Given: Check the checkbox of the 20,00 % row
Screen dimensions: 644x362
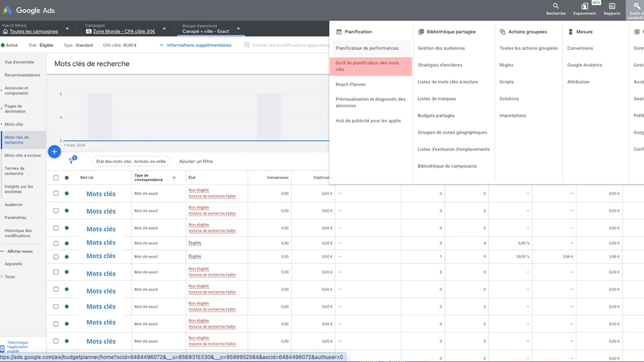Looking at the screenshot, I should pos(56,257).
